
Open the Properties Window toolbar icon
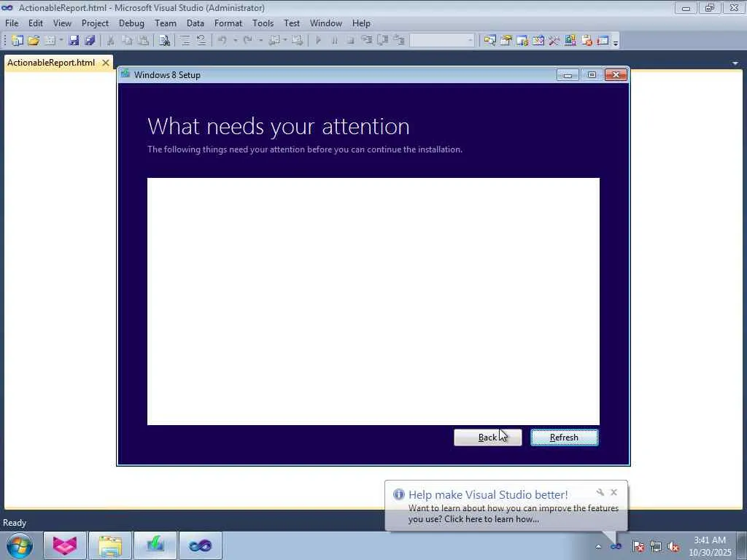coord(506,41)
